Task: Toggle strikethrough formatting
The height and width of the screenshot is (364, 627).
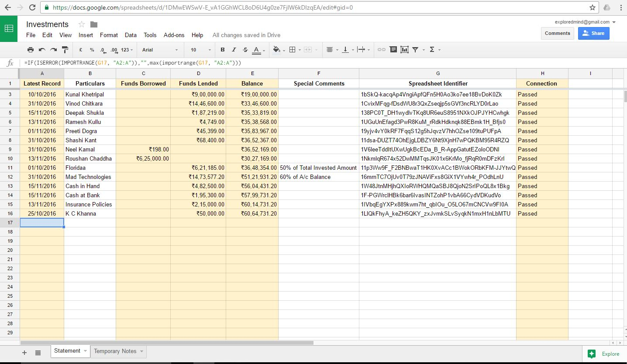Action: pos(245,50)
